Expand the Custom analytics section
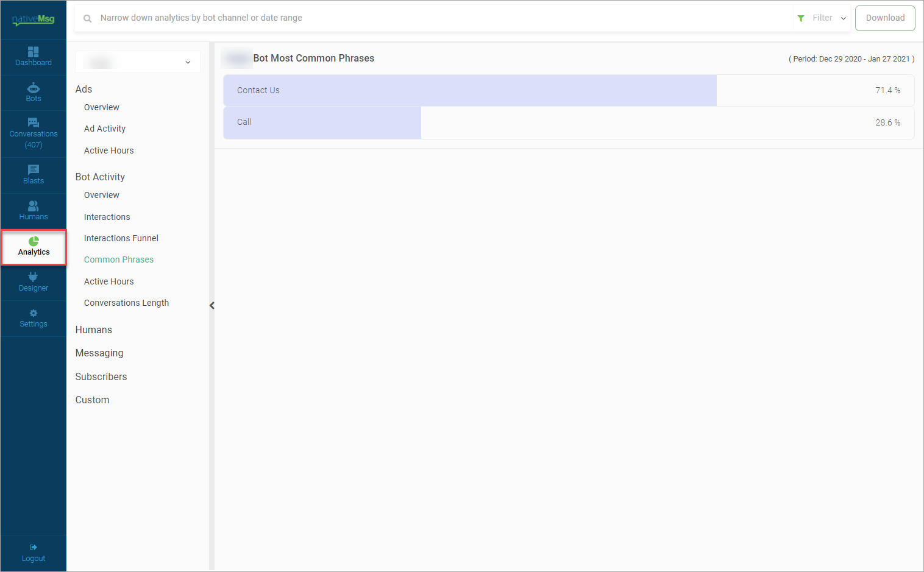 tap(93, 400)
